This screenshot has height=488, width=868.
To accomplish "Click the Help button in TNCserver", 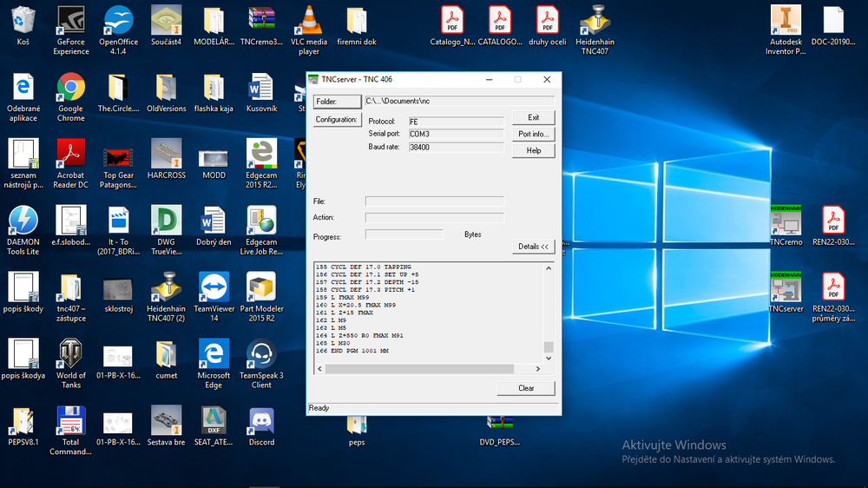I will 533,150.
